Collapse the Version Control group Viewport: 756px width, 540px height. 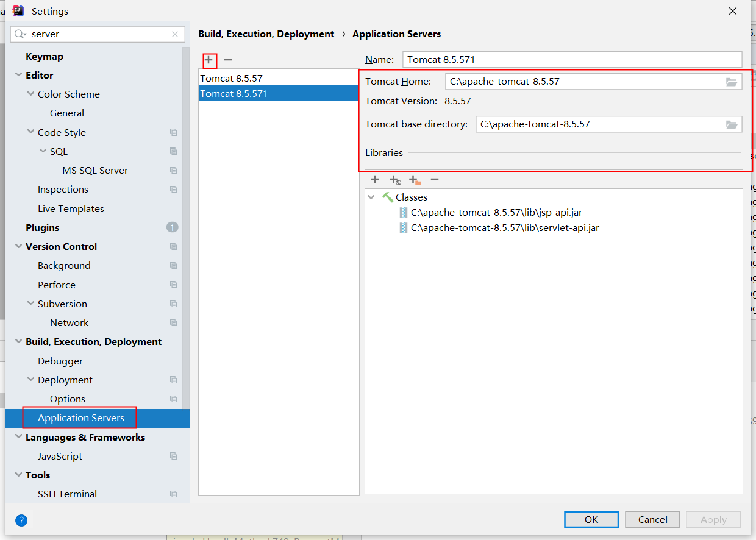click(x=18, y=246)
